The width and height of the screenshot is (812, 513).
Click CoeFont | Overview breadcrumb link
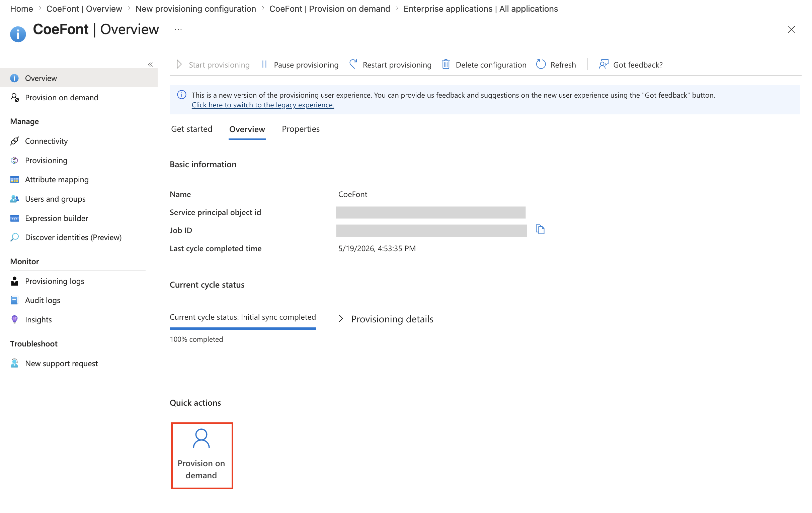click(84, 9)
